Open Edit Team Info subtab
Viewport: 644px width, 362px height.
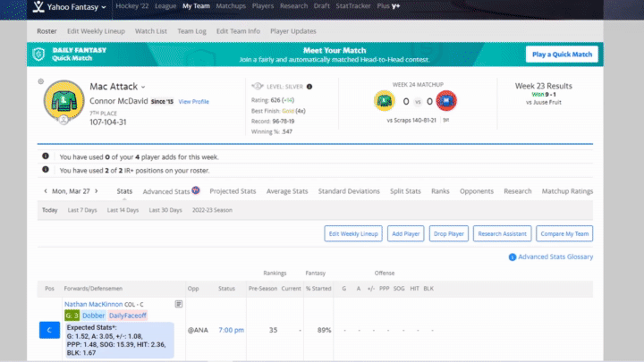pyautogui.click(x=238, y=31)
